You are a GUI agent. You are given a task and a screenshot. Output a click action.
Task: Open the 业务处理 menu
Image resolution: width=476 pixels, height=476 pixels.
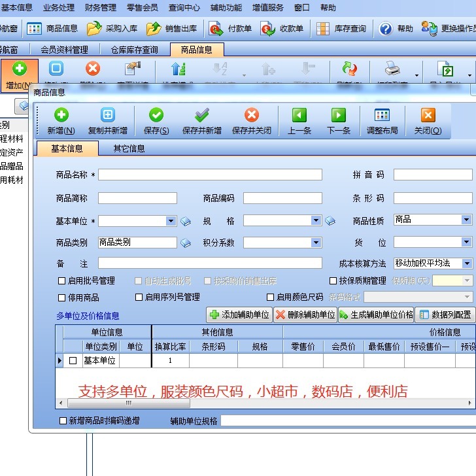coord(59,7)
